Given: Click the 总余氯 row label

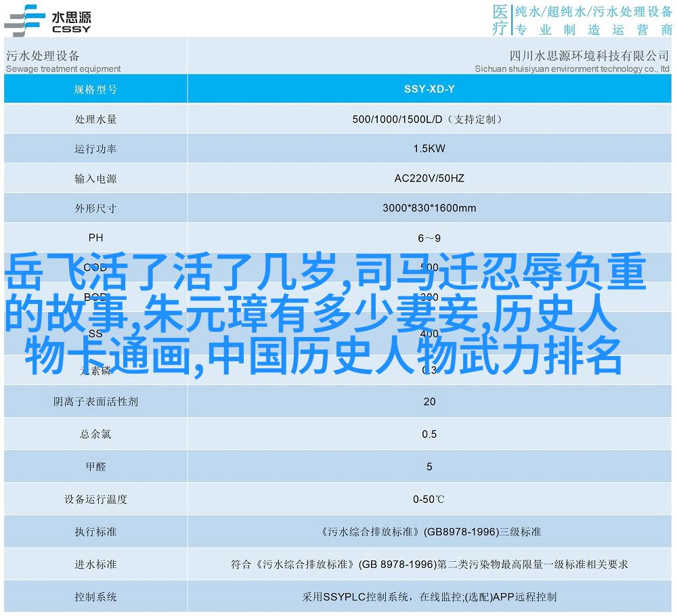Looking at the screenshot, I should point(95,435).
